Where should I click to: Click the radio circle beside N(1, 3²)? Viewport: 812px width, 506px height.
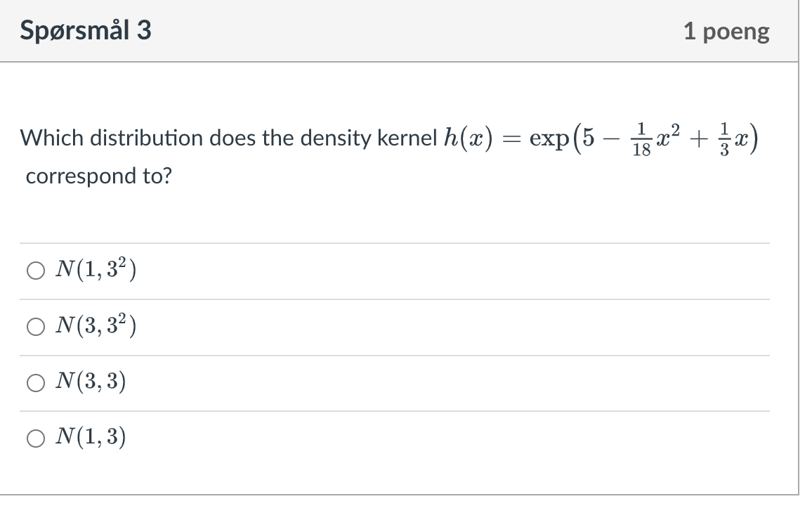[36, 270]
